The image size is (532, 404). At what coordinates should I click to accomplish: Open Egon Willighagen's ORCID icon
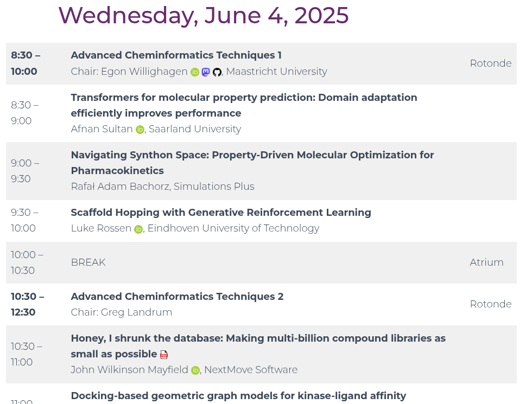coord(195,72)
